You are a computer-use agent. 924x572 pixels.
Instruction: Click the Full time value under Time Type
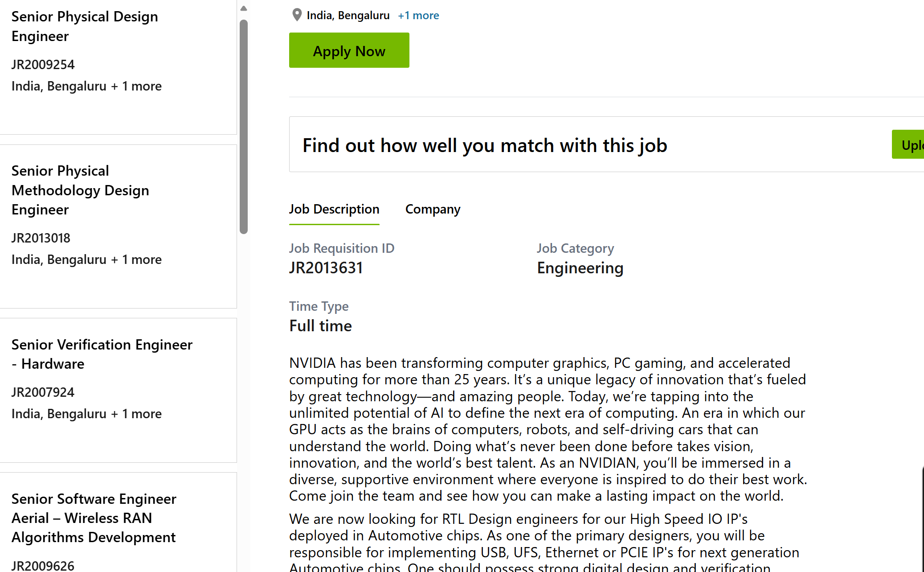click(320, 326)
